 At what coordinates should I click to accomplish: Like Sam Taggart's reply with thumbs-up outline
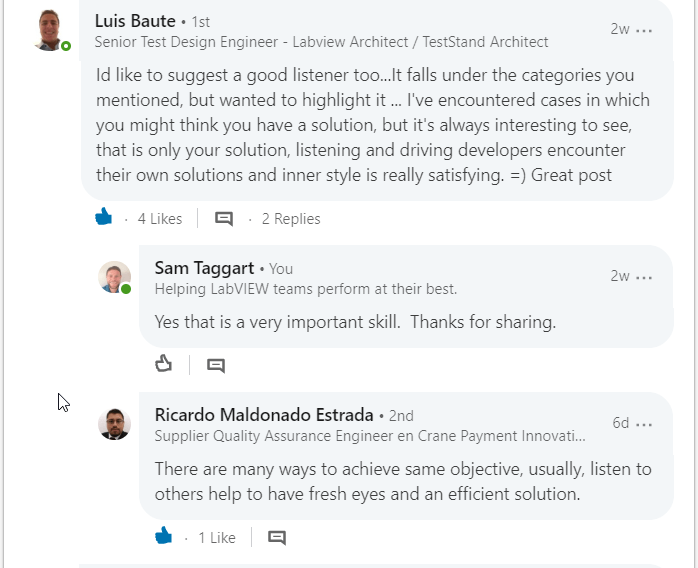163,363
